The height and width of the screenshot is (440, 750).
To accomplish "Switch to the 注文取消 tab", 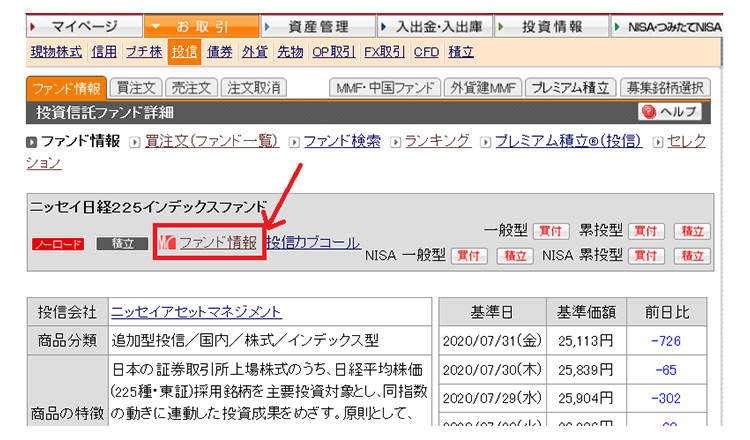I will 254,88.
